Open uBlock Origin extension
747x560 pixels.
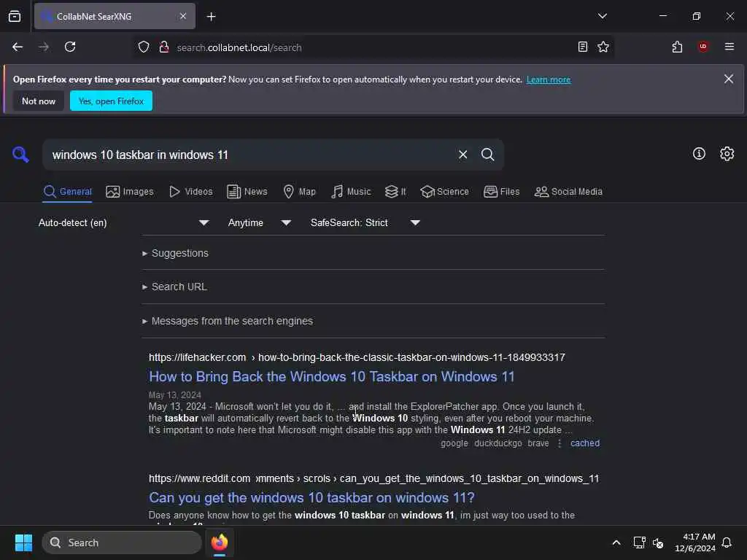(703, 47)
